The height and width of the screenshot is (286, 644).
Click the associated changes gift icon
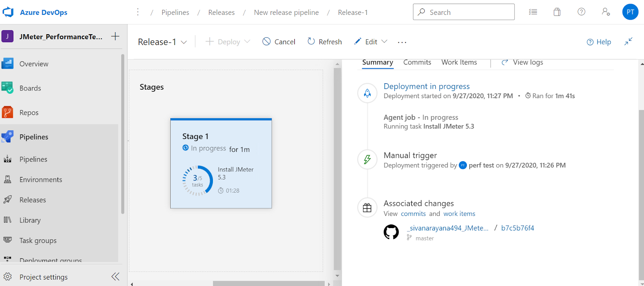click(367, 208)
